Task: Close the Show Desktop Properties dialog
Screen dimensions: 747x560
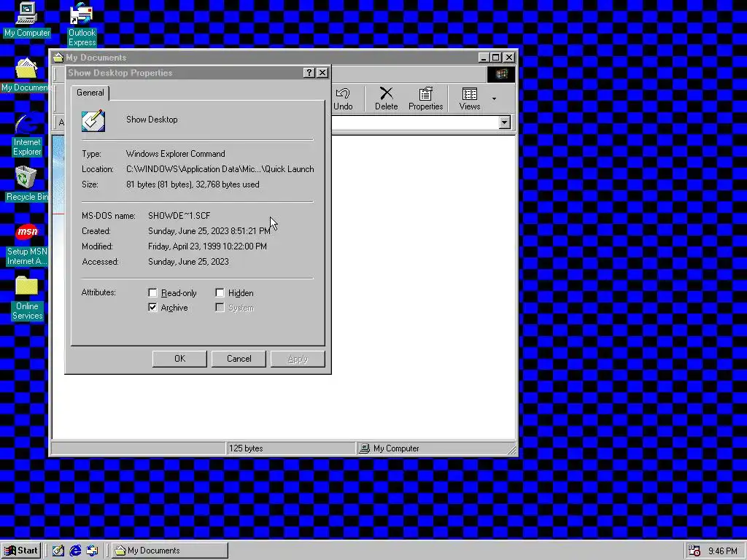Action: click(322, 72)
